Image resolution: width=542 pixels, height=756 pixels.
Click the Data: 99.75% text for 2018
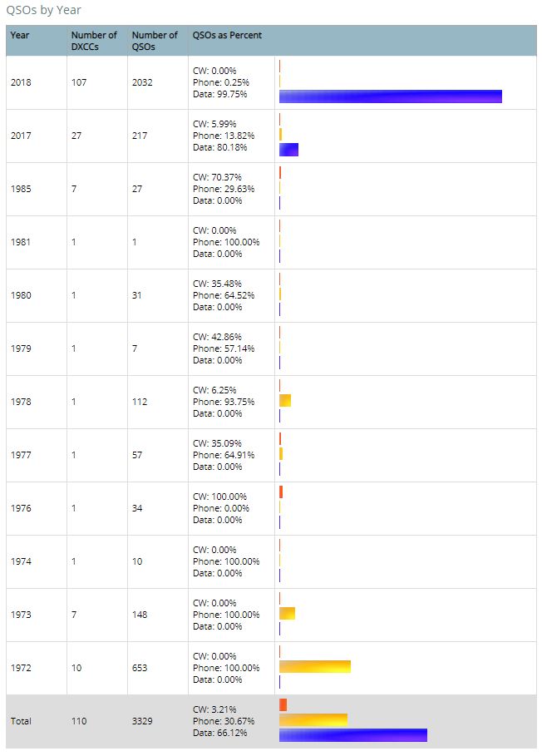pos(220,94)
